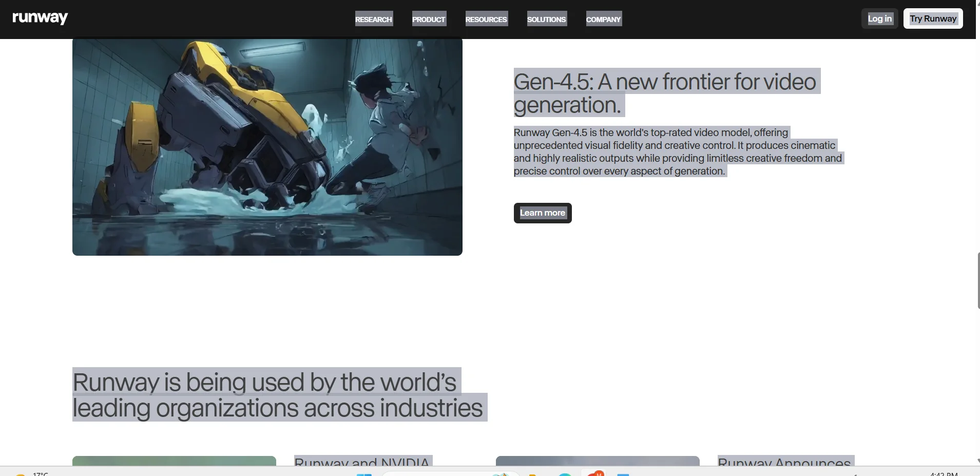Expand the Product navigation menu
The width and height of the screenshot is (980, 476).
(x=429, y=19)
